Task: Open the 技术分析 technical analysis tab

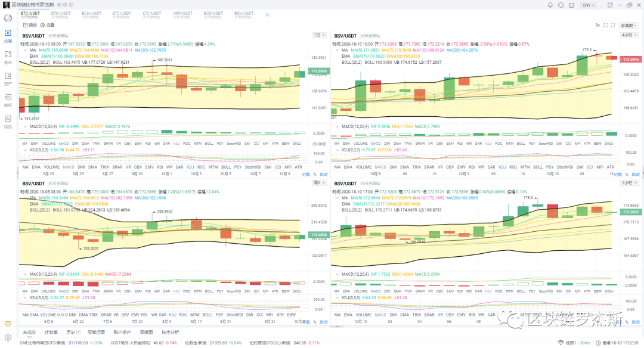Action: point(170,333)
